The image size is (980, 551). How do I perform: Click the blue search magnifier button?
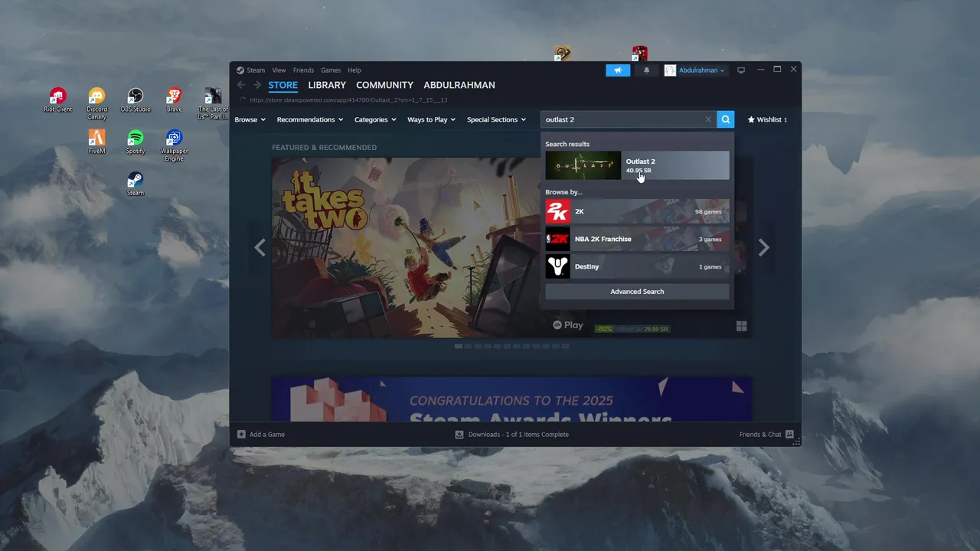click(x=726, y=119)
